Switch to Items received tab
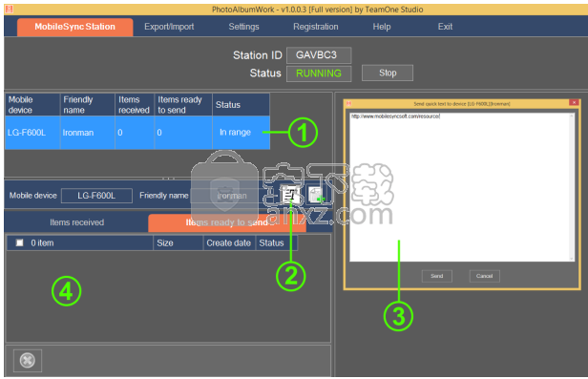 click(77, 222)
